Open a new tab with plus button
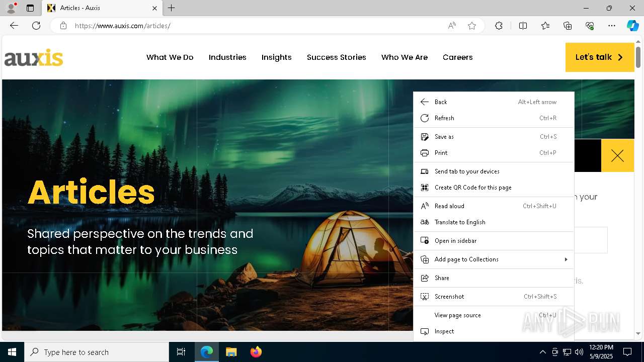This screenshot has width=644, height=362. tap(172, 8)
